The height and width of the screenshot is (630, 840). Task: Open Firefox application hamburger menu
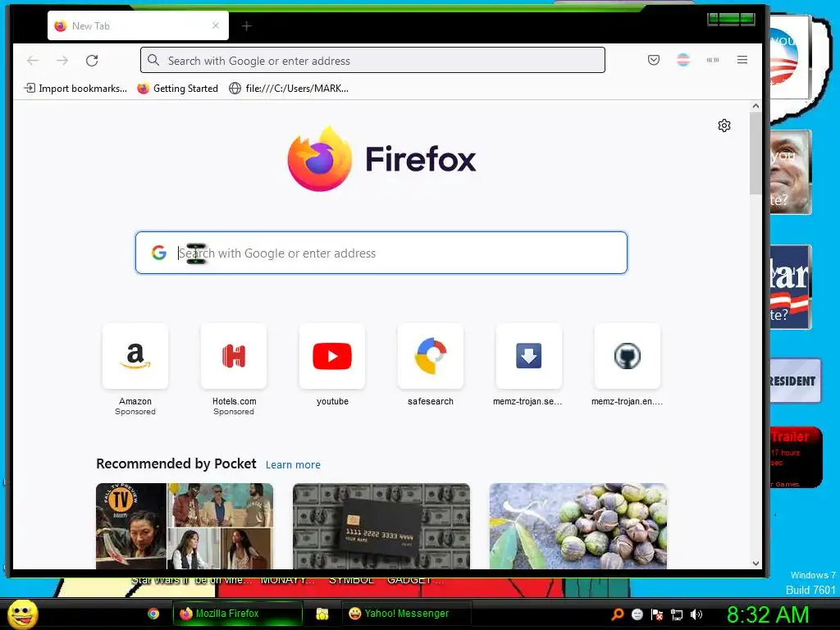pyautogui.click(x=742, y=60)
